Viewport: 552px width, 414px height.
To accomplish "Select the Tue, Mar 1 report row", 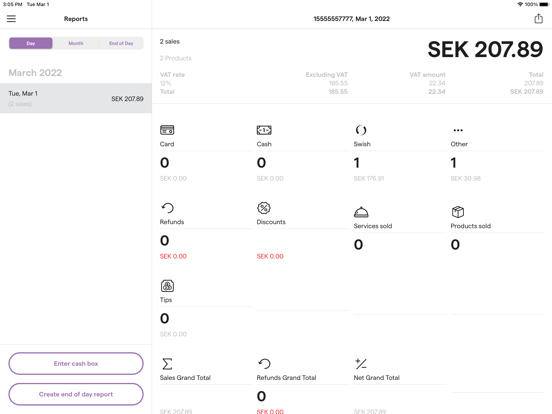I will point(76,98).
